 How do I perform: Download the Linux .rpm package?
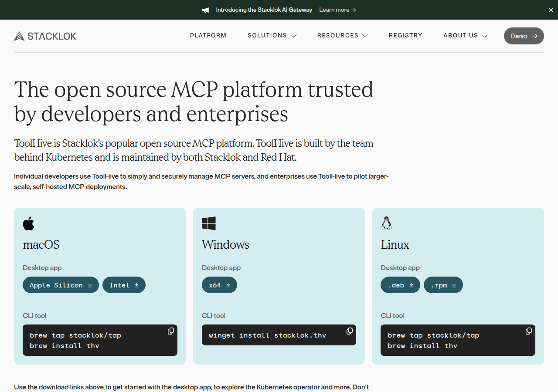click(443, 285)
